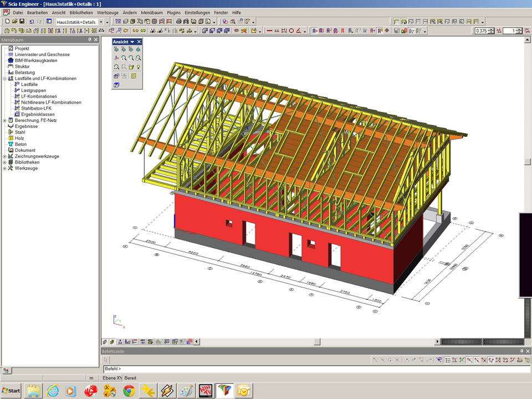Click the horizontal scrollbar below the viewport
Image resolution: width=532 pixels, height=399 pixels.
[316, 342]
